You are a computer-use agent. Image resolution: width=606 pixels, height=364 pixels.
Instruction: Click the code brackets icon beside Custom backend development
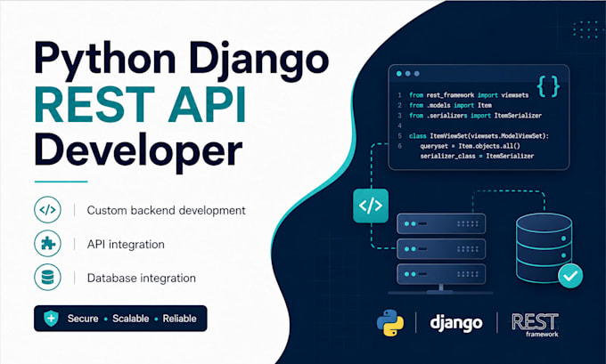[47, 210]
